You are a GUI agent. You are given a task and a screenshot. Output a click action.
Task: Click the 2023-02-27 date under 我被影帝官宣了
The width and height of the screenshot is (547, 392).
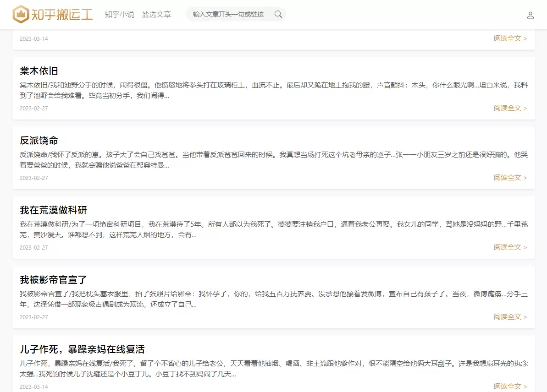click(34, 317)
